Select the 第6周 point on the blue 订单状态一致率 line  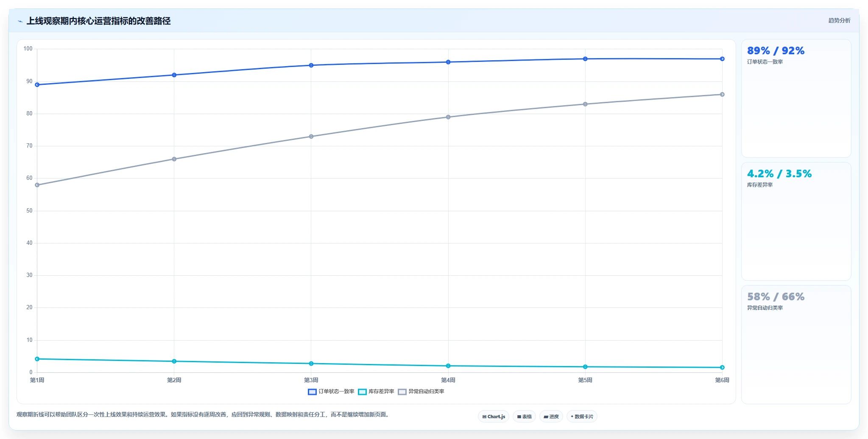pos(722,59)
